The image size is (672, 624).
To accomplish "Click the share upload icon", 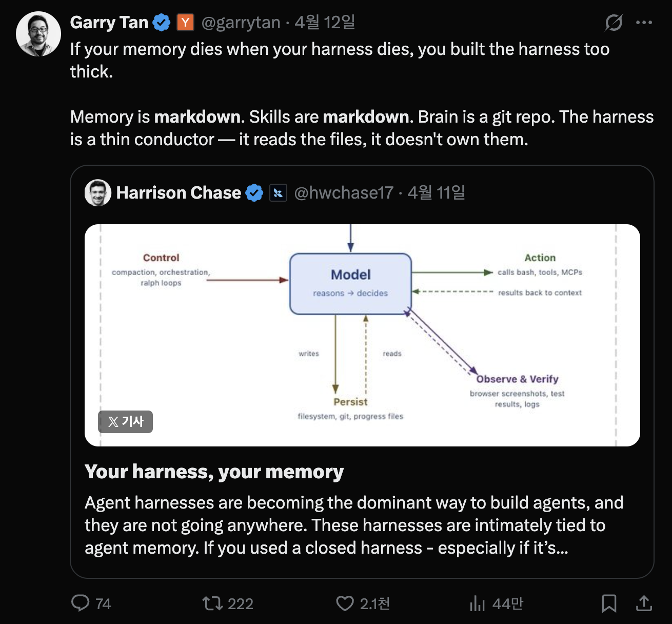I will click(644, 603).
